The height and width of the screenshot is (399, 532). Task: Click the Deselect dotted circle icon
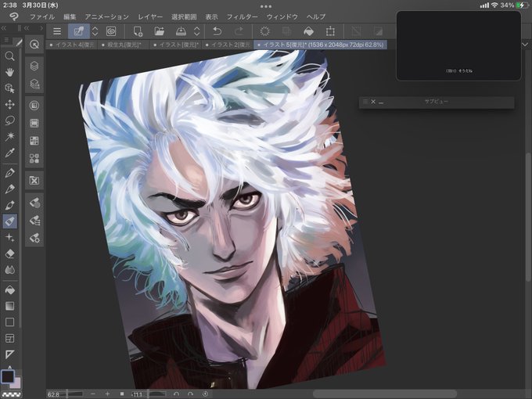[x=264, y=31]
